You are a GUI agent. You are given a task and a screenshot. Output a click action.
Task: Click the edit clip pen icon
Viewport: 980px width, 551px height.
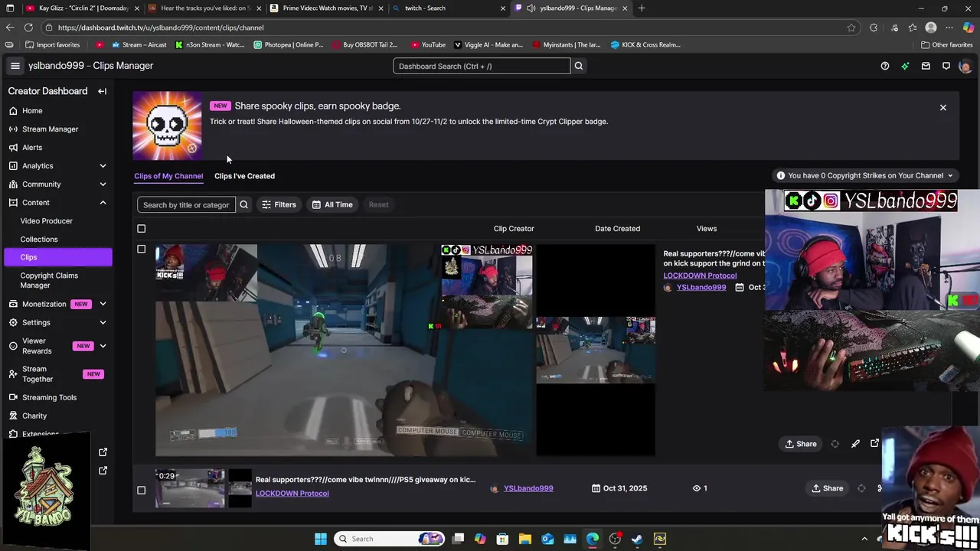(x=855, y=444)
